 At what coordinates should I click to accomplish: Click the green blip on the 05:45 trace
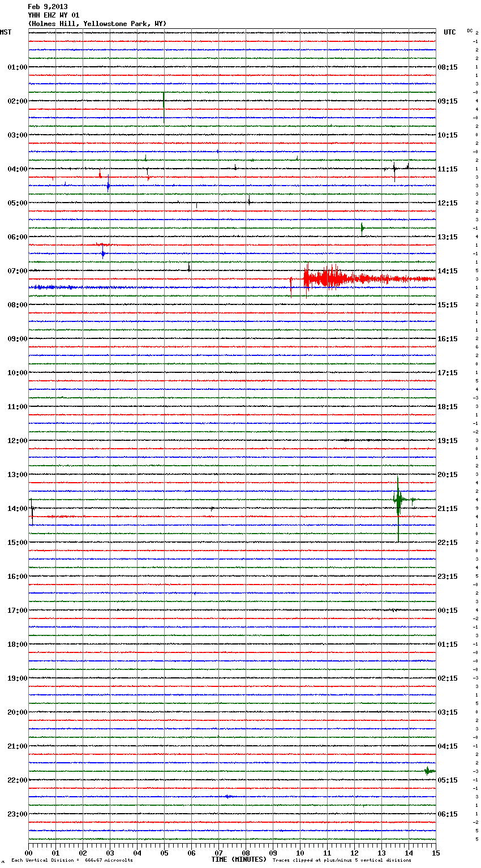[362, 228]
